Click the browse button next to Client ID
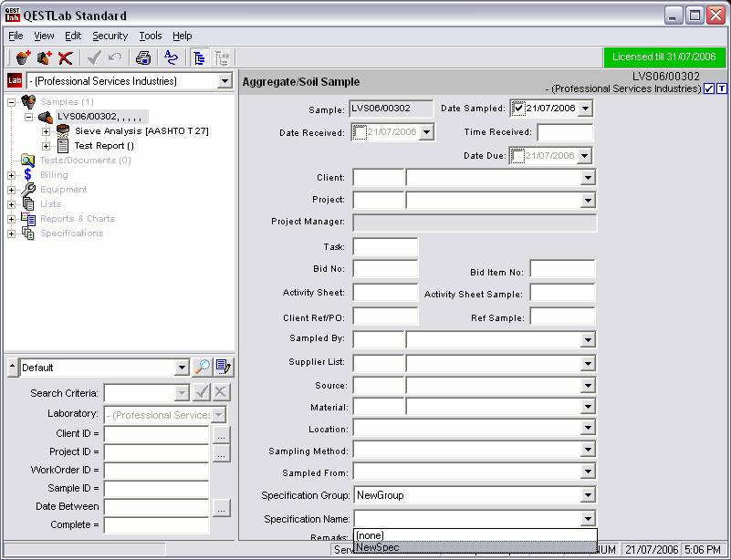The image size is (731, 560). (x=222, y=435)
